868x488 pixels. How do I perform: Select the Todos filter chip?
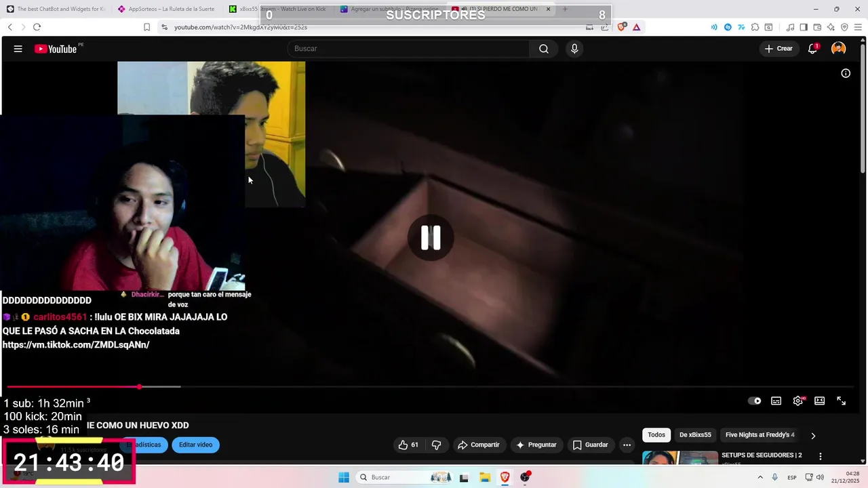tap(656, 434)
